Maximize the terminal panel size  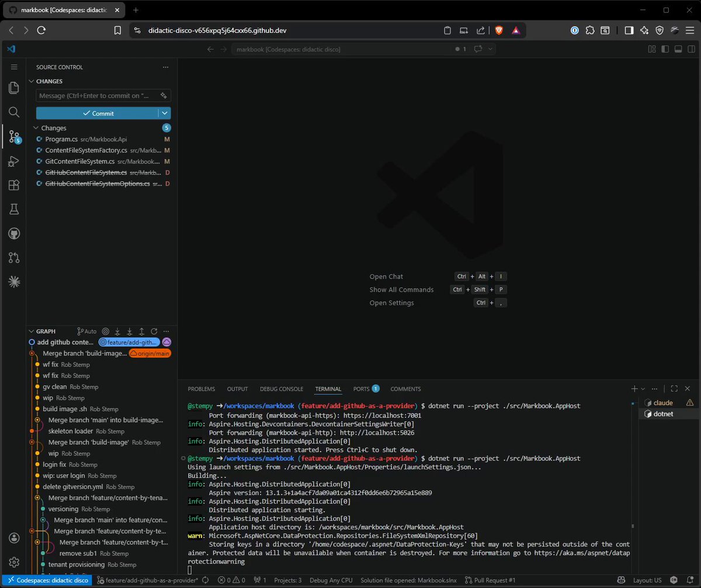point(674,389)
